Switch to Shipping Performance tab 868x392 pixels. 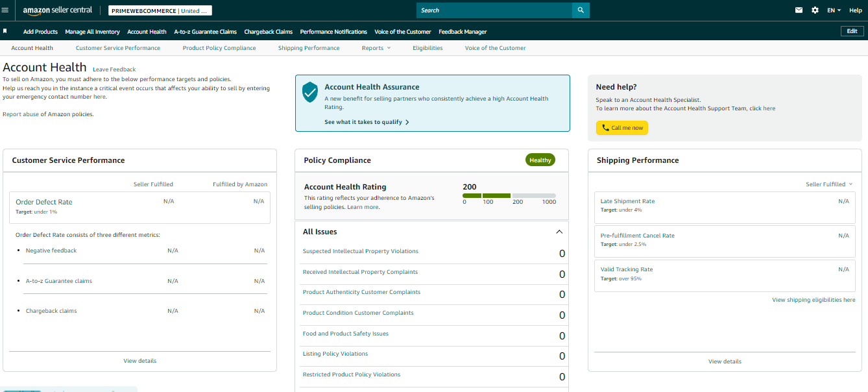[309, 48]
